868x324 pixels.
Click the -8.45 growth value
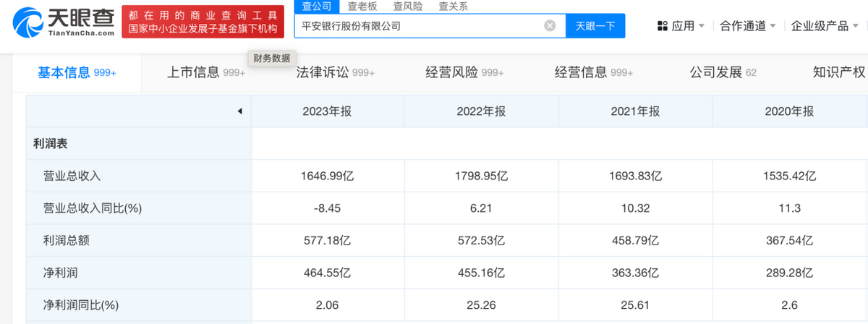pos(328,208)
